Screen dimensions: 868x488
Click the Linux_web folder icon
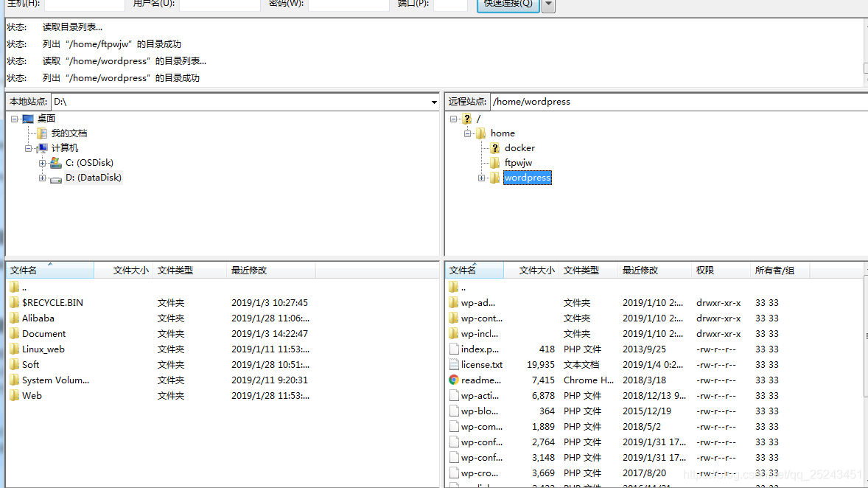15,349
